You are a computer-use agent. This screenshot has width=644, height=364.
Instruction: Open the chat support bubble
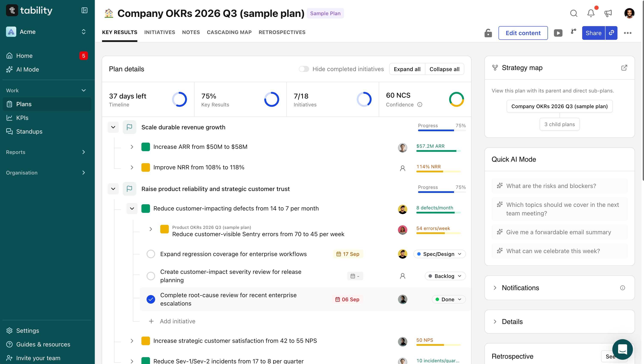(x=622, y=349)
